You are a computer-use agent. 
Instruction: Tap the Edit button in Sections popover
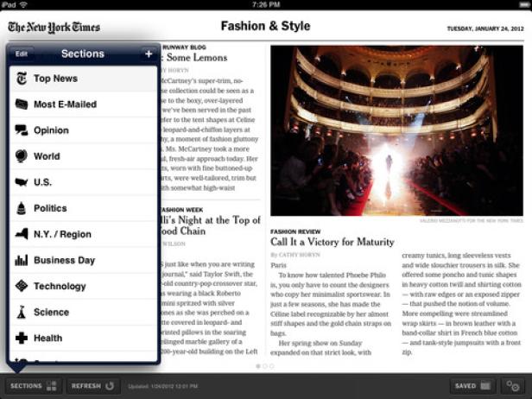pos(21,54)
